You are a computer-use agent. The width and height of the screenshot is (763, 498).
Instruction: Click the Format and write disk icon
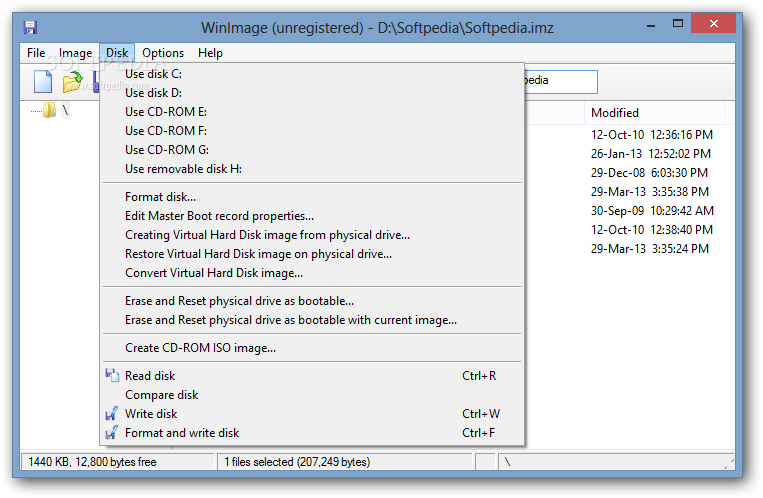111,432
